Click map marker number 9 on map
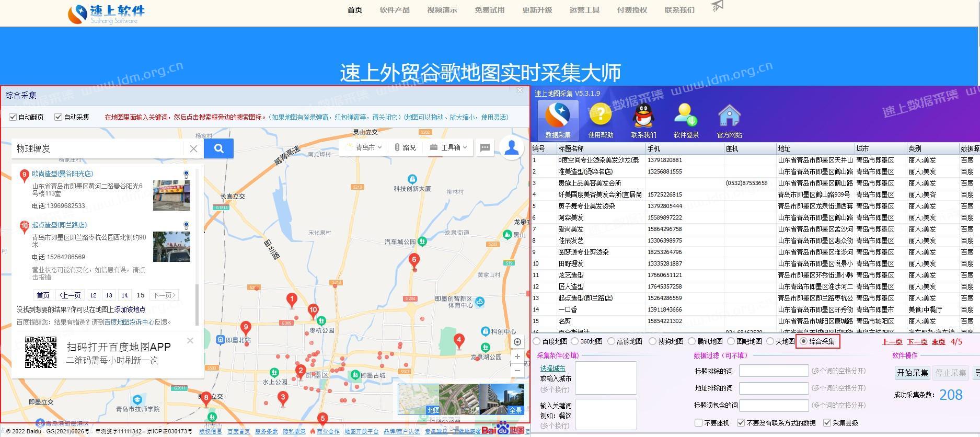This screenshot has width=980, height=437. 246,329
